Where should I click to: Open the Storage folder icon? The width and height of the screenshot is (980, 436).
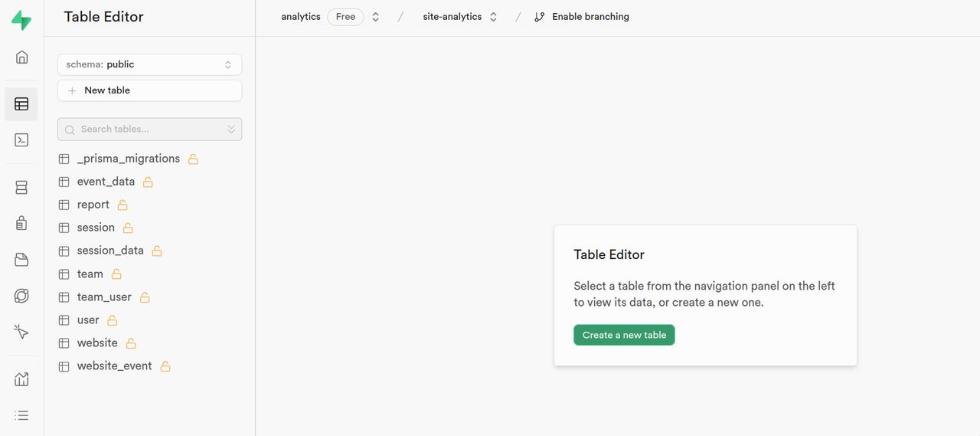pos(21,260)
